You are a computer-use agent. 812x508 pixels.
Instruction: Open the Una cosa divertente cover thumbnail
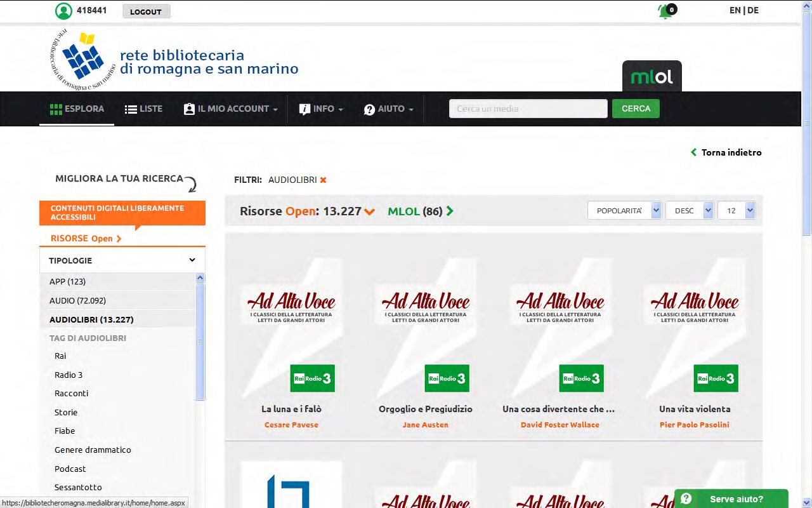560,325
